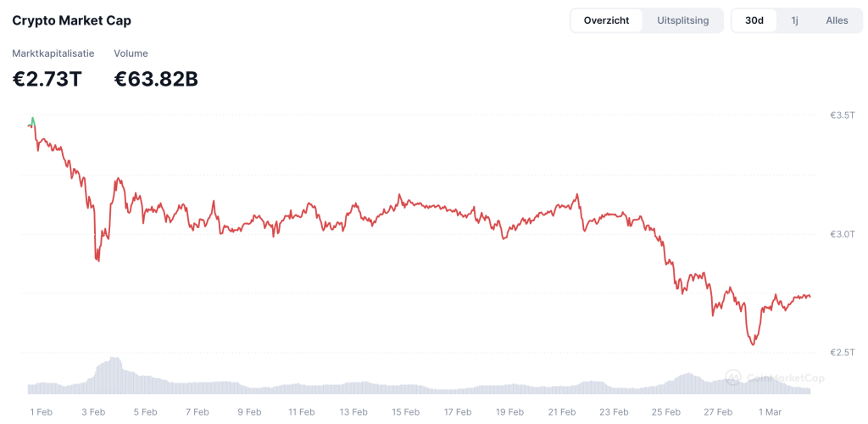Click the green peak at chart start

[33, 121]
